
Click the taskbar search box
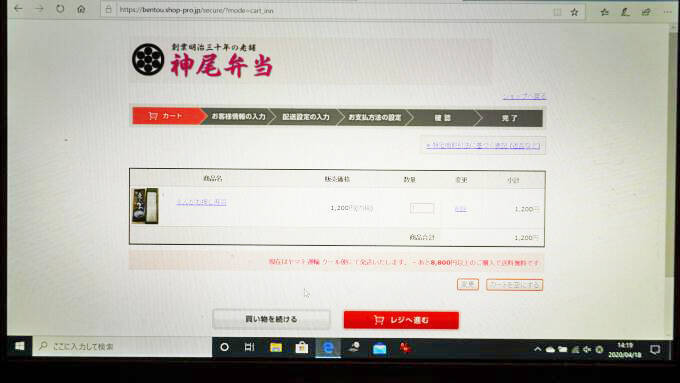[x=122, y=347]
